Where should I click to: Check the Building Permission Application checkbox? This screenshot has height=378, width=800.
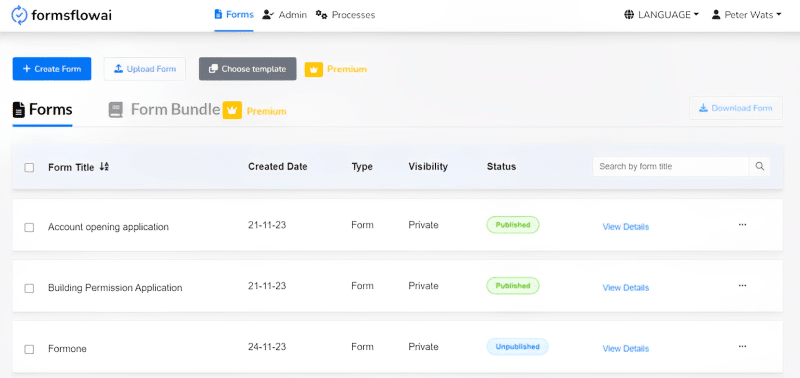pyautogui.click(x=29, y=288)
